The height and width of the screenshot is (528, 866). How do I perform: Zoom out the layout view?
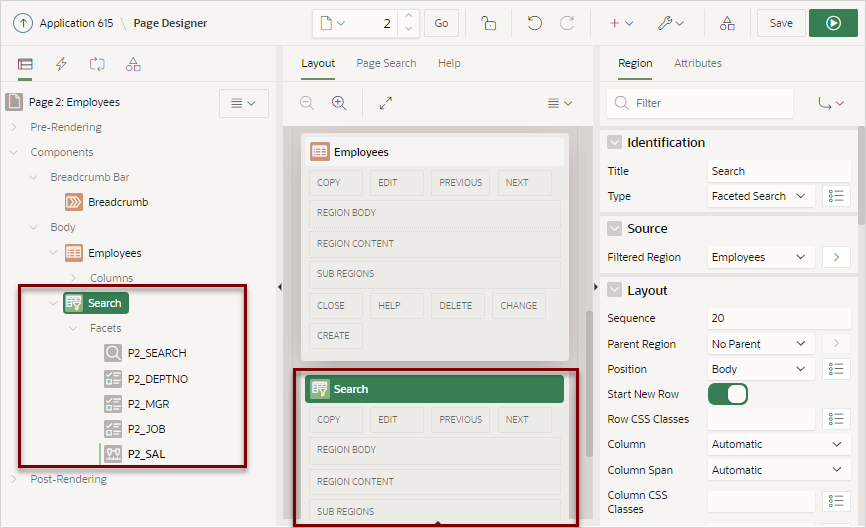[x=307, y=103]
